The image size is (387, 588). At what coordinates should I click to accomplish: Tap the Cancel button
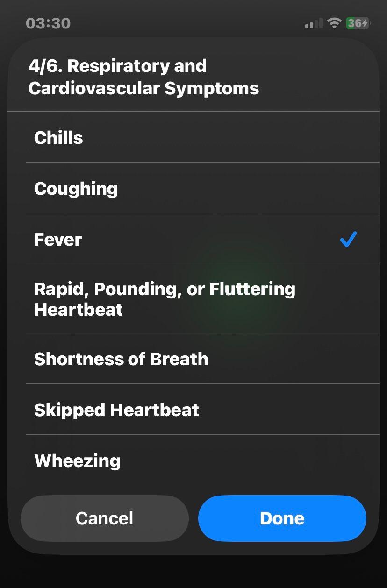[104, 518]
